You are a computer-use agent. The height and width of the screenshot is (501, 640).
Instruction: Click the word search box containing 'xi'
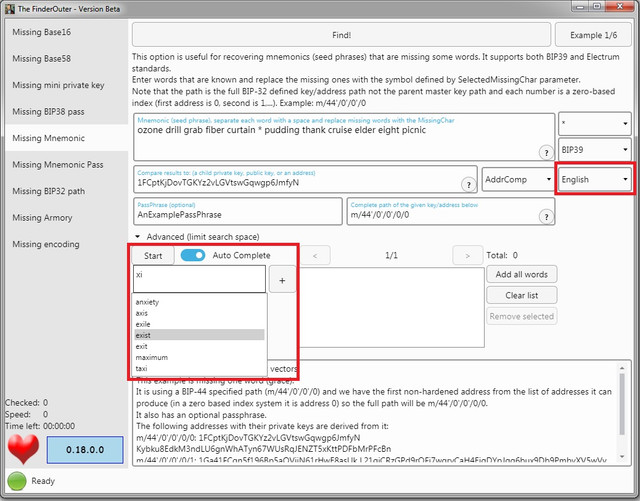[x=199, y=279]
